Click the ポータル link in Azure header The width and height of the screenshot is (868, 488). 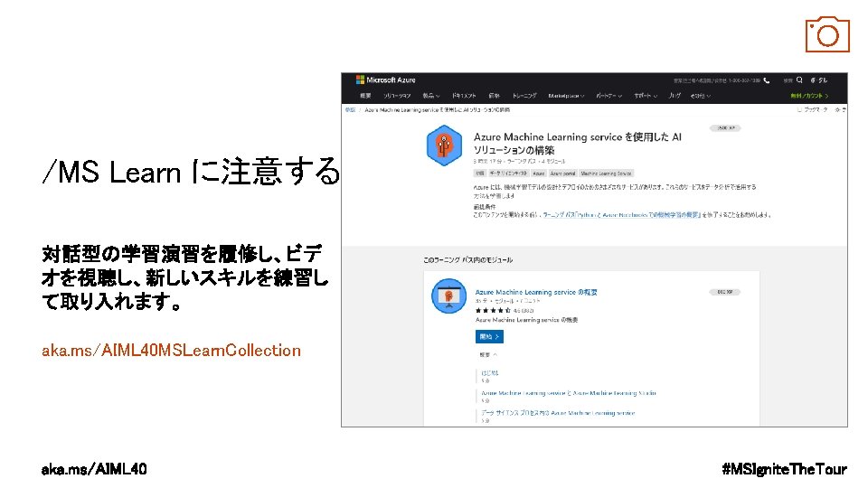coord(819,80)
